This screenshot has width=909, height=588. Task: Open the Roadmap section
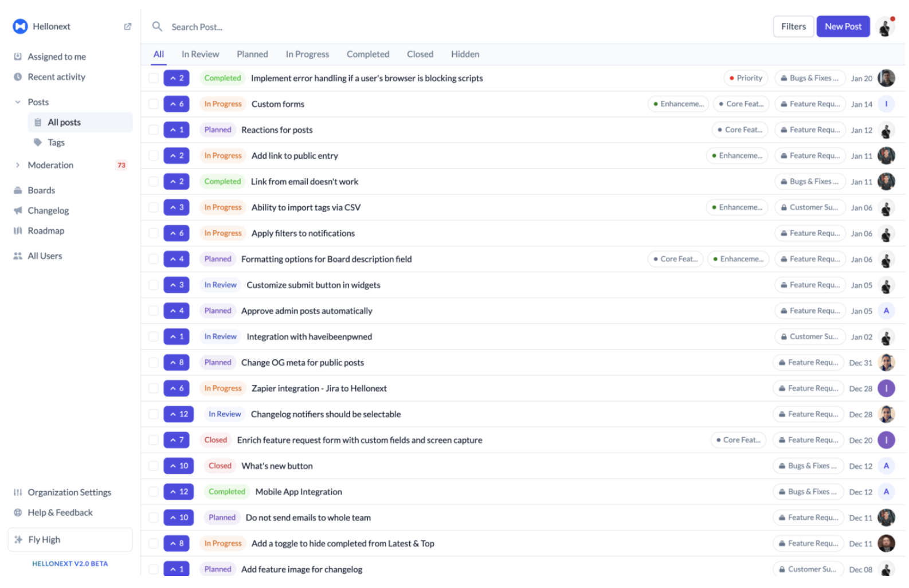[x=46, y=230]
